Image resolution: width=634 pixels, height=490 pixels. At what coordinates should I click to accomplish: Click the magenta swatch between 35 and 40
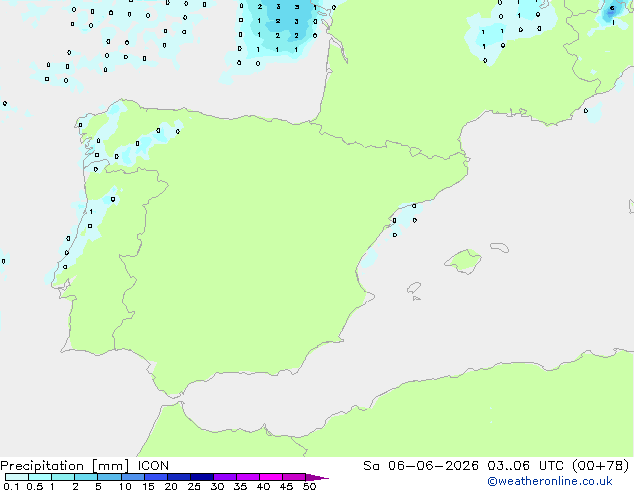coord(247,477)
